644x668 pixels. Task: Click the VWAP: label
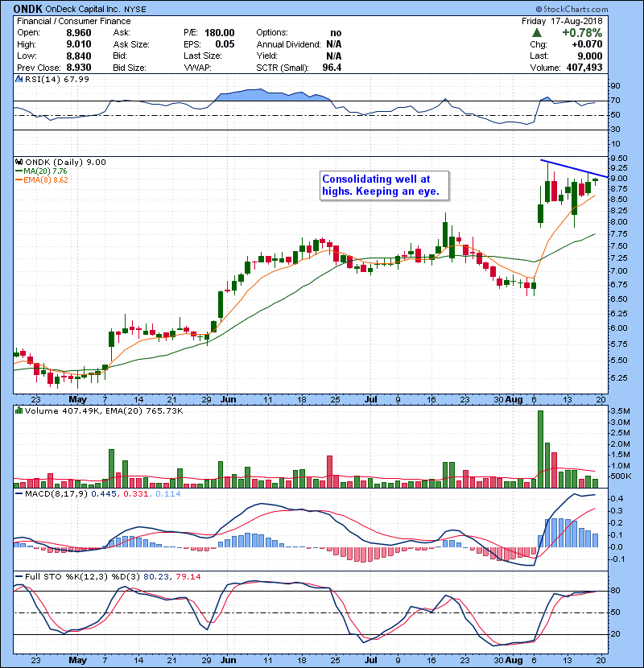click(x=197, y=68)
